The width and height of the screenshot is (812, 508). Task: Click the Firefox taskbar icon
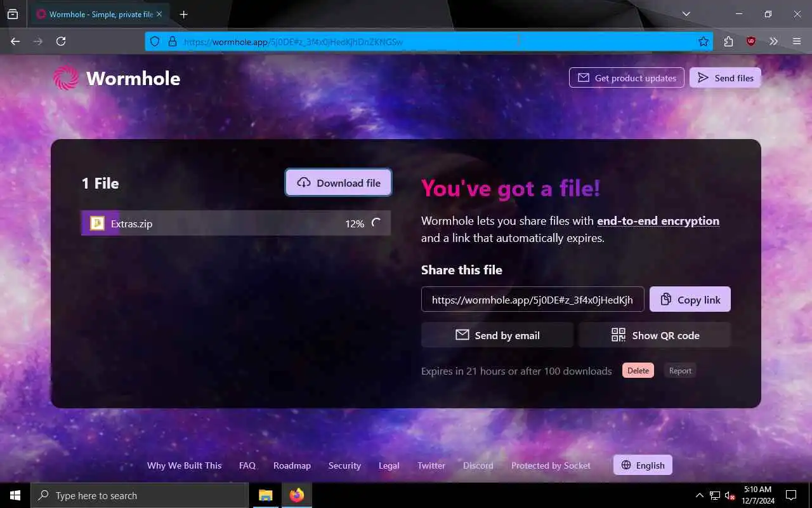click(x=296, y=495)
